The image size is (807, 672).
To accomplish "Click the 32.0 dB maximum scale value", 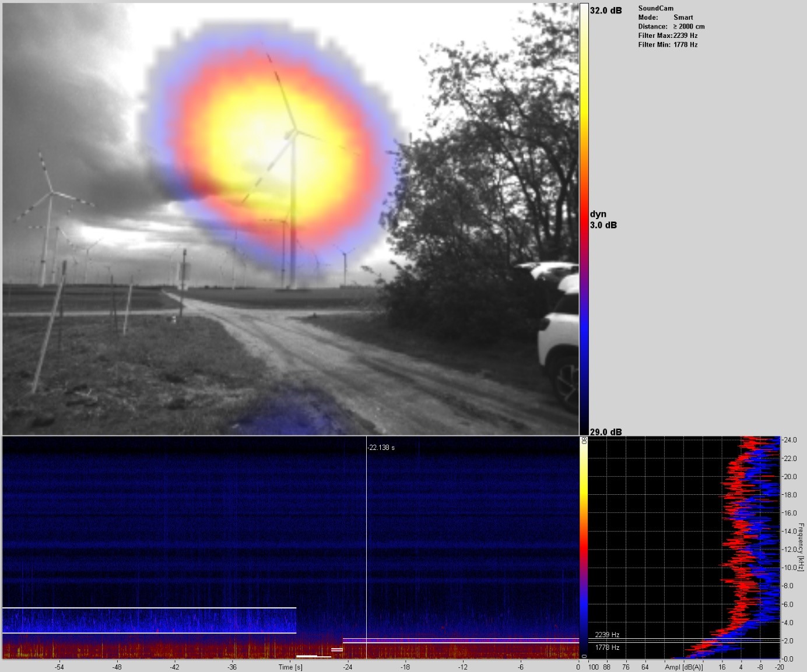I will pyautogui.click(x=606, y=10).
